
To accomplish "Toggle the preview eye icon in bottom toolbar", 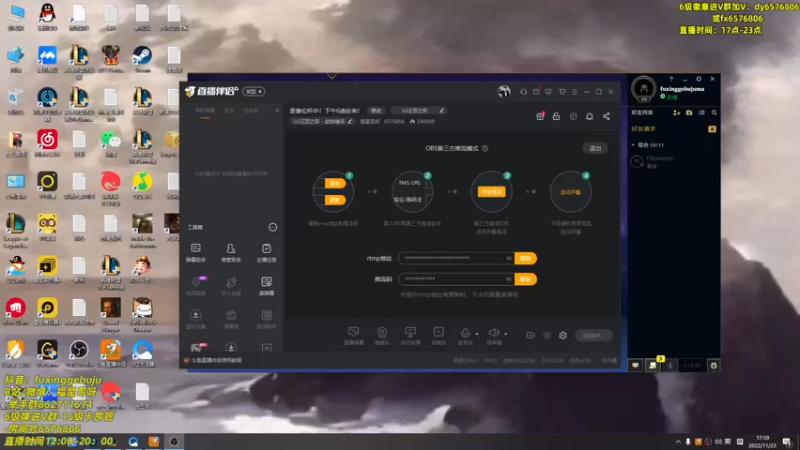I will [x=547, y=335].
